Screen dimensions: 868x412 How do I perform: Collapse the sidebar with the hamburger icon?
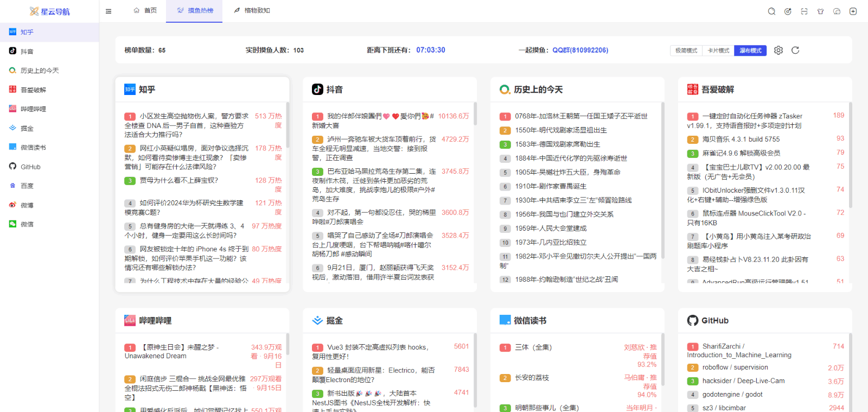click(x=108, y=11)
